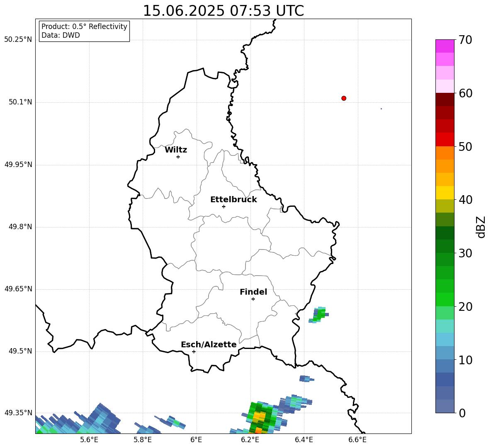Click the Findel cross marker

(x=253, y=299)
